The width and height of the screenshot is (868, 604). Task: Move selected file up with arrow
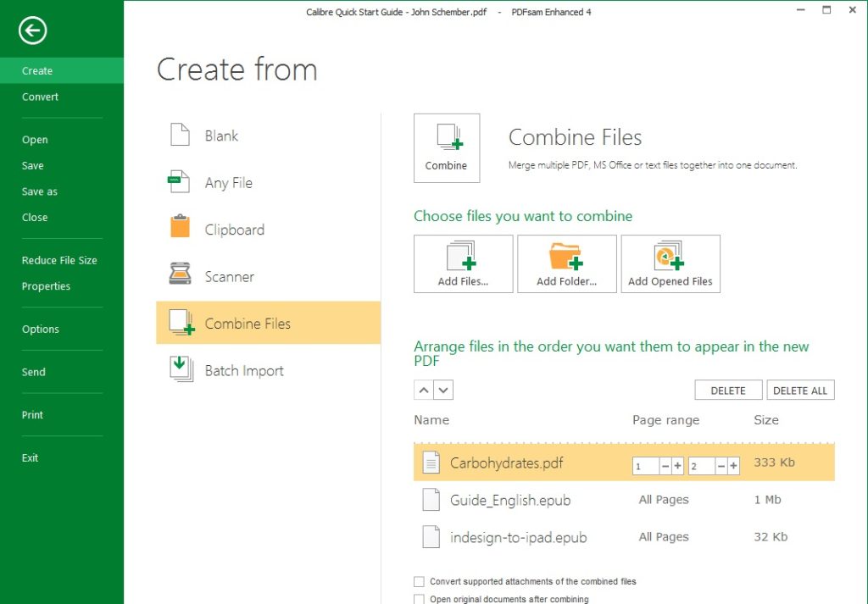(424, 390)
